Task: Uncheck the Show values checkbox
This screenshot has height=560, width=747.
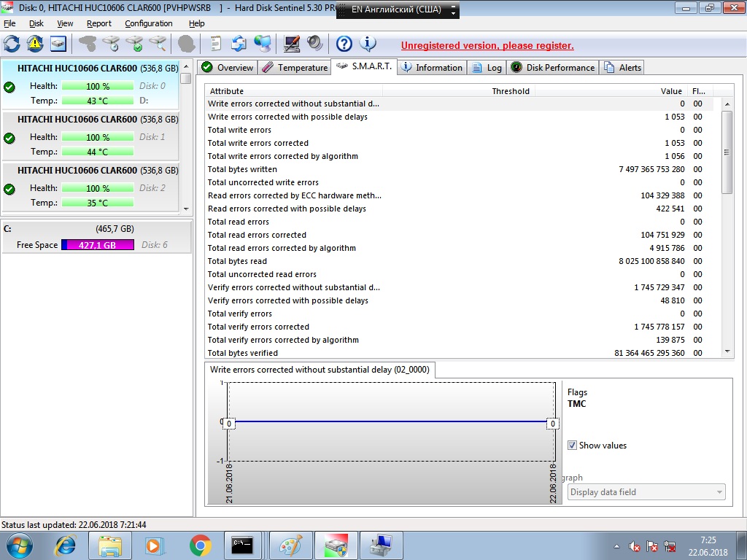Action: (x=572, y=446)
